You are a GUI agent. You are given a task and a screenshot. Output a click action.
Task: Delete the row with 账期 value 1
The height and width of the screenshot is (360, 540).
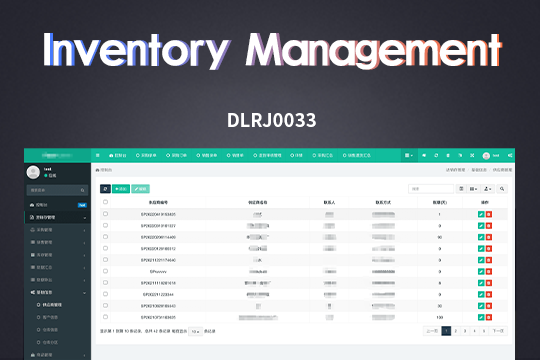(489, 214)
